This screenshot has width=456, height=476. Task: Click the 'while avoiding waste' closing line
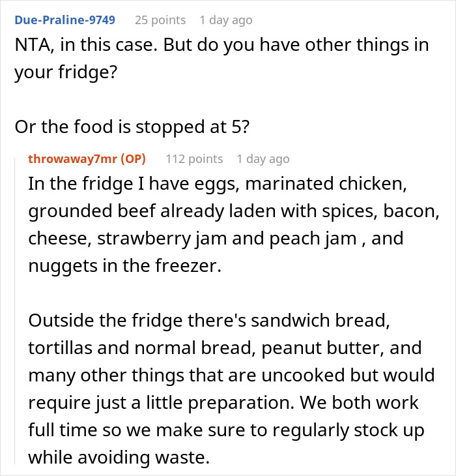click(x=119, y=458)
